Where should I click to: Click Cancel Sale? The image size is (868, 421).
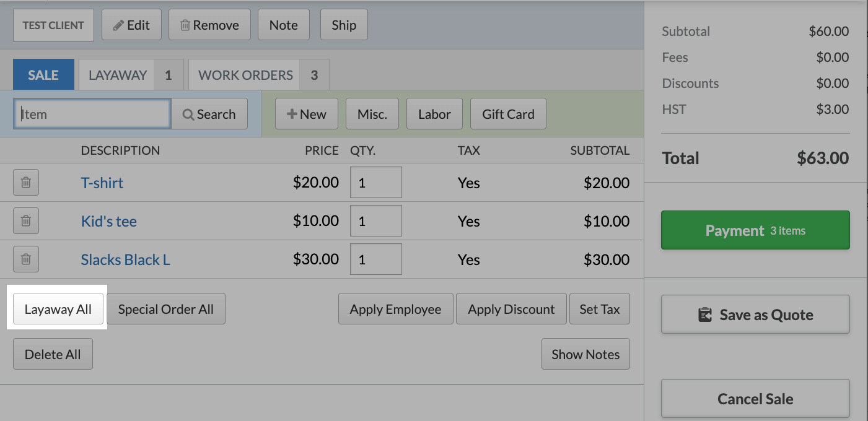tap(755, 399)
